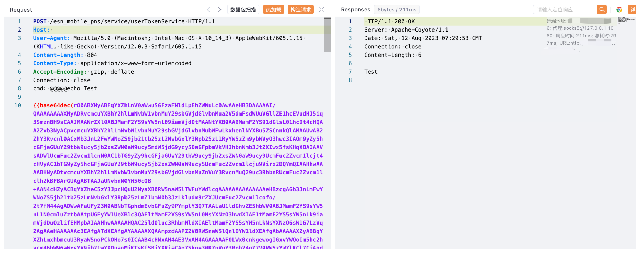Click the 请输入定位响应 search field

(x=565, y=10)
